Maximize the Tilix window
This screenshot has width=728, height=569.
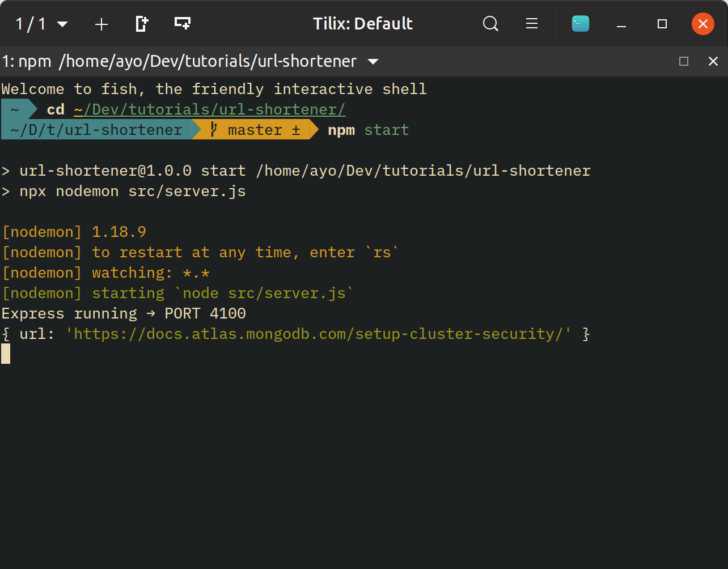point(662,24)
